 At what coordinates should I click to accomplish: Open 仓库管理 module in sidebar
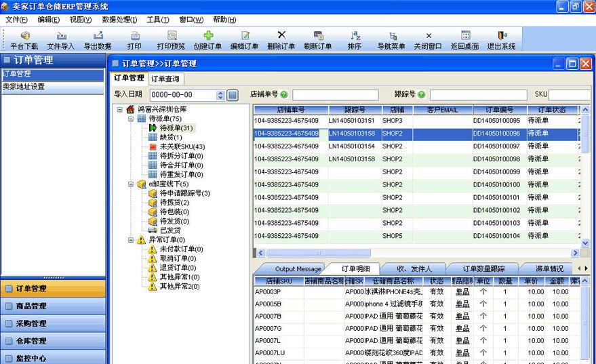click(x=53, y=341)
